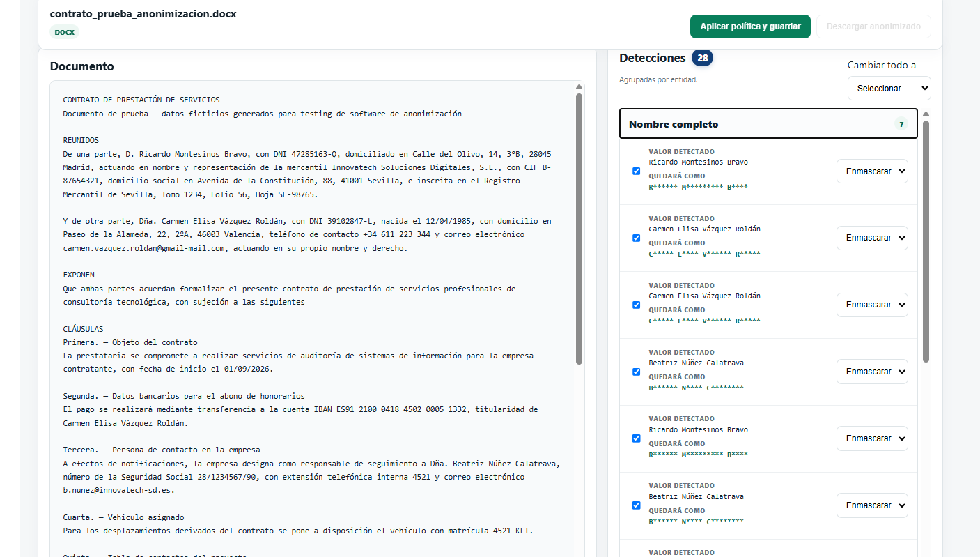Collapse the Nombre completo group header
This screenshot has width=980, height=557.
(x=768, y=124)
